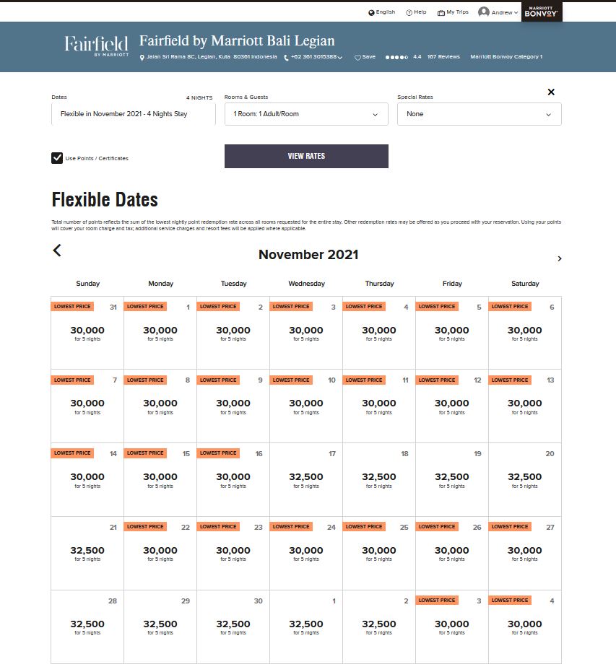This screenshot has height=672, width=616.
Task: Open the Special Rates dropdown
Action: coord(480,114)
